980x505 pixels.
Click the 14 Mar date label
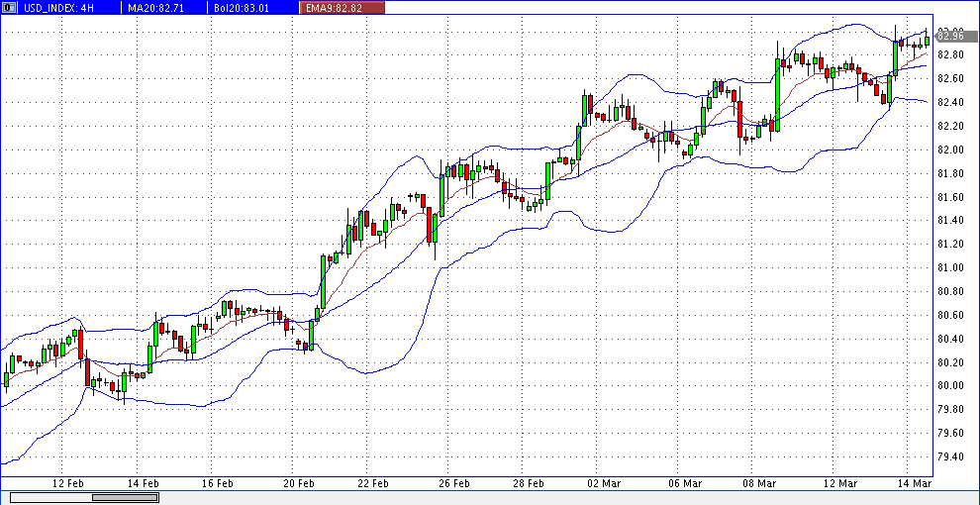click(916, 484)
